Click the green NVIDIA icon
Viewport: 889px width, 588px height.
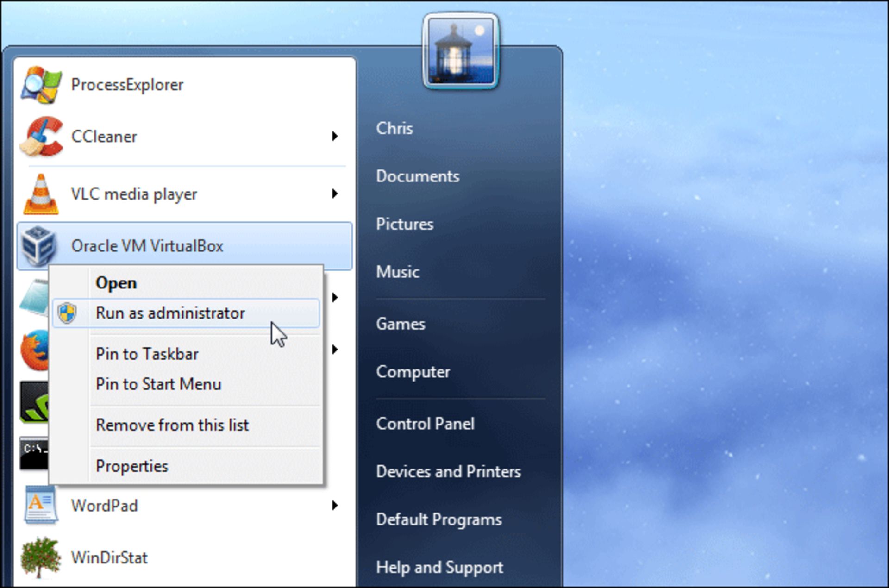point(34,402)
